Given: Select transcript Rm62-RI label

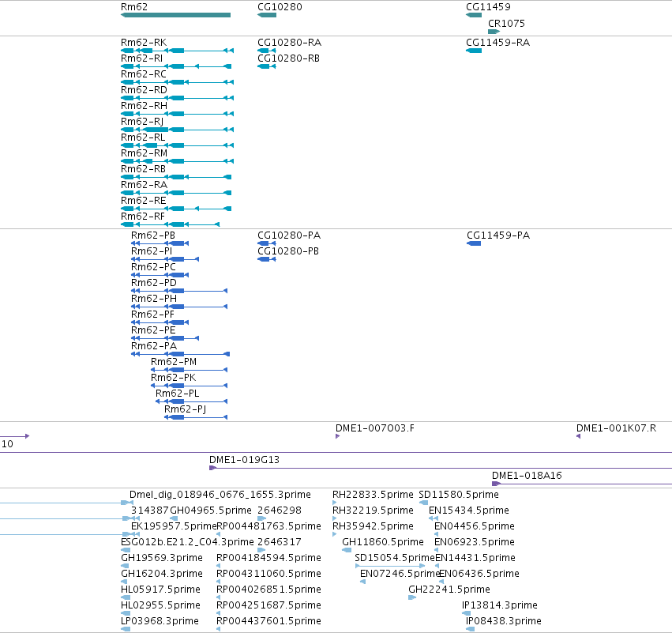Looking at the screenshot, I should click(x=141, y=58).
